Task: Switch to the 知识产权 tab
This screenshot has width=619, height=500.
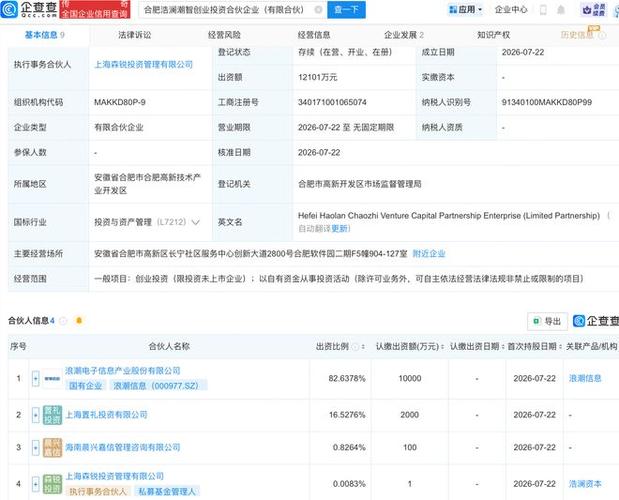Action: coord(493,35)
